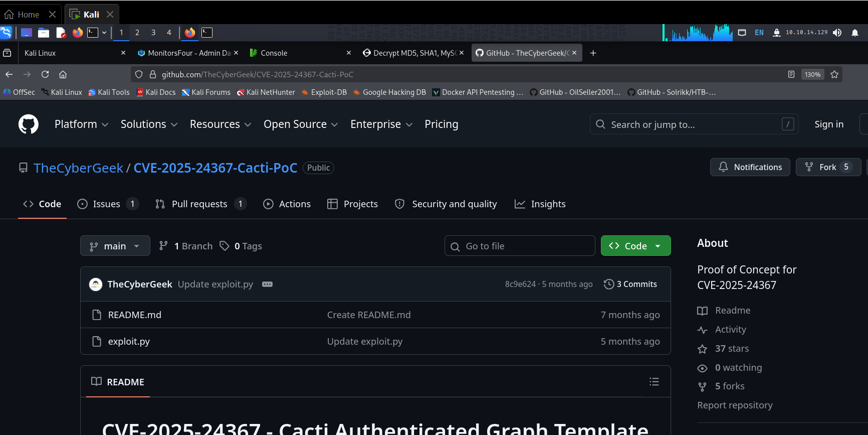Viewport: 868px width, 435px height.
Task: Open the Kali Tools bookmark
Action: (109, 92)
